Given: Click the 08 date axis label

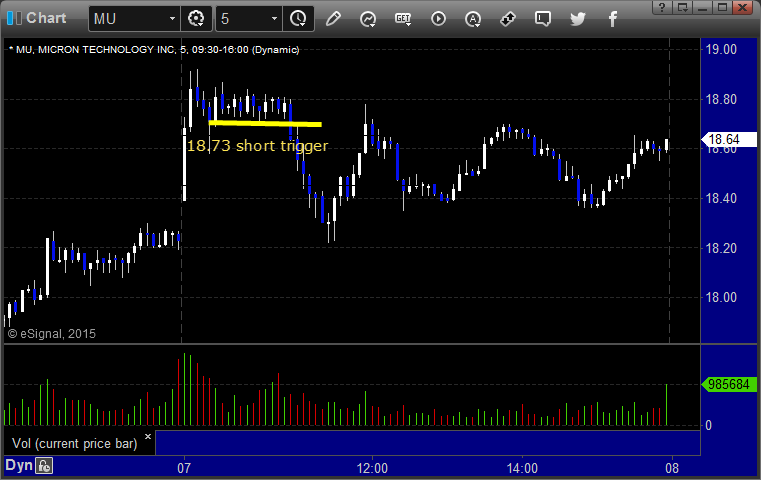Looking at the screenshot, I should (672, 468).
